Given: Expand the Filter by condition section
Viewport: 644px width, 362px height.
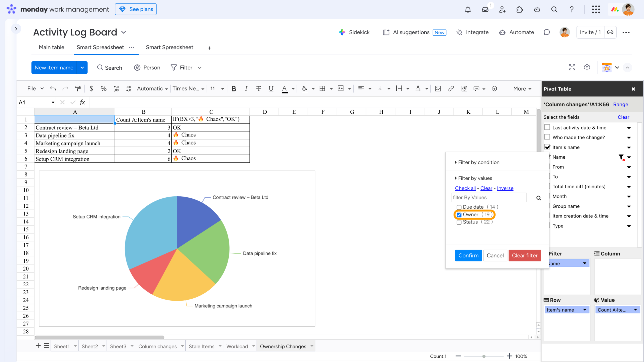Looking at the screenshot, I should [x=477, y=162].
